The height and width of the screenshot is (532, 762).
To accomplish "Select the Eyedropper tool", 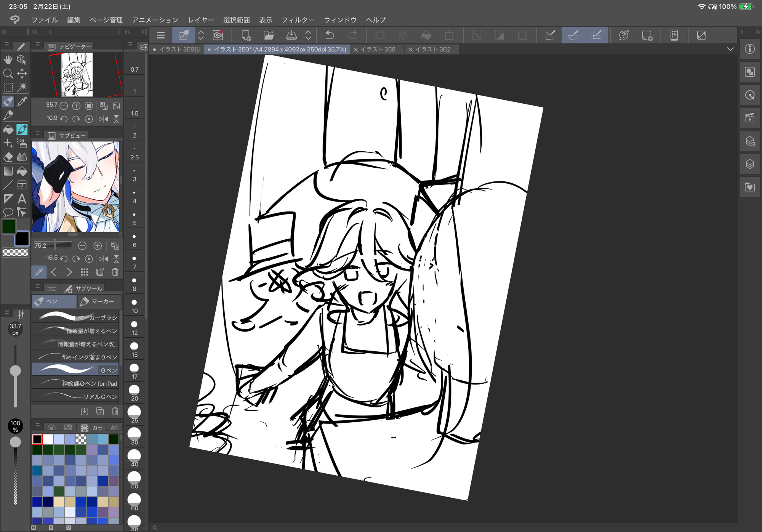I will pyautogui.click(x=22, y=101).
